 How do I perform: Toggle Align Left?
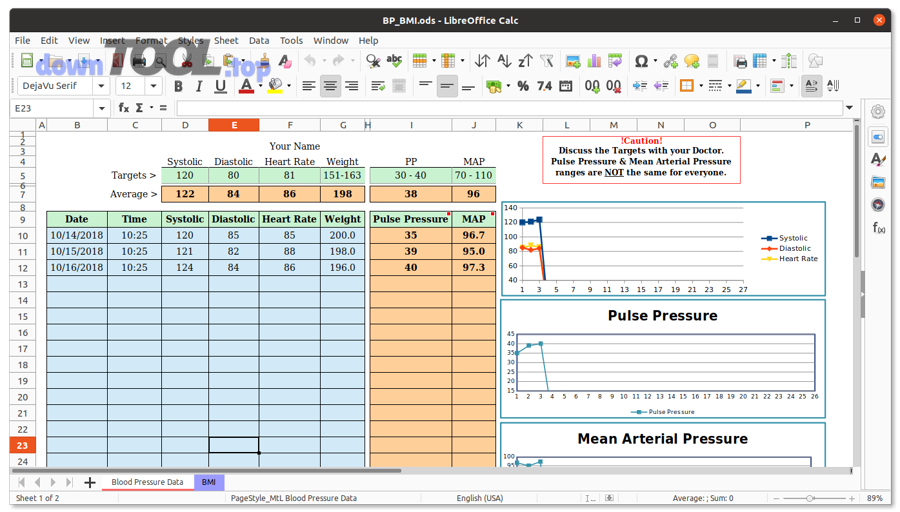pos(309,86)
